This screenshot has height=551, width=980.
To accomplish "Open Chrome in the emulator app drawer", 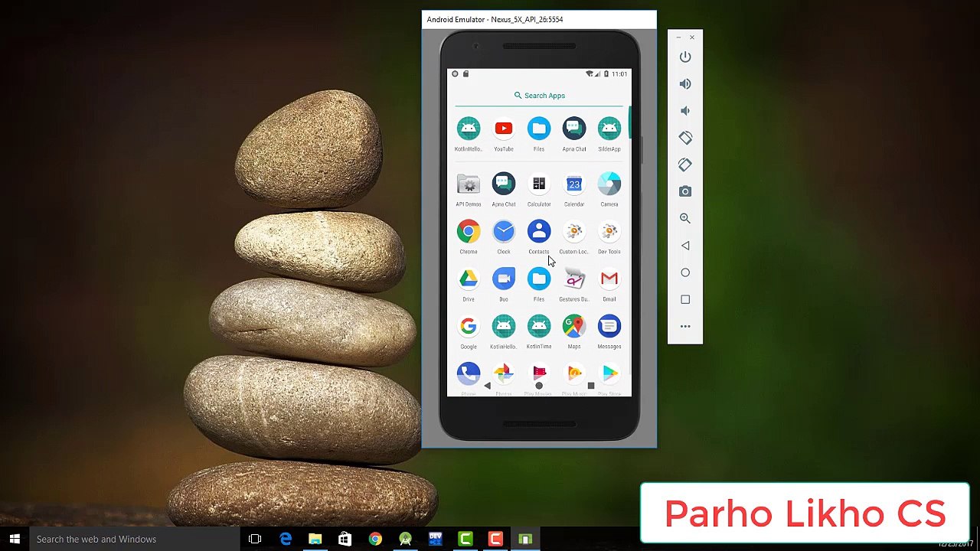I will [469, 231].
